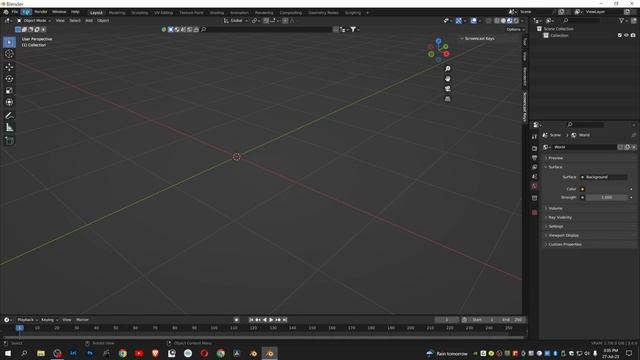This screenshot has width=640, height=360.
Task: Click the outliner filter funnel icon
Action: [x=621, y=20]
